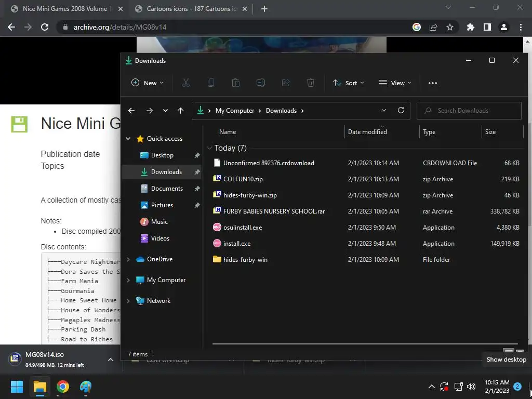The width and height of the screenshot is (532, 399).
Task: Click volume speaker icon in system tray
Action: (x=471, y=387)
